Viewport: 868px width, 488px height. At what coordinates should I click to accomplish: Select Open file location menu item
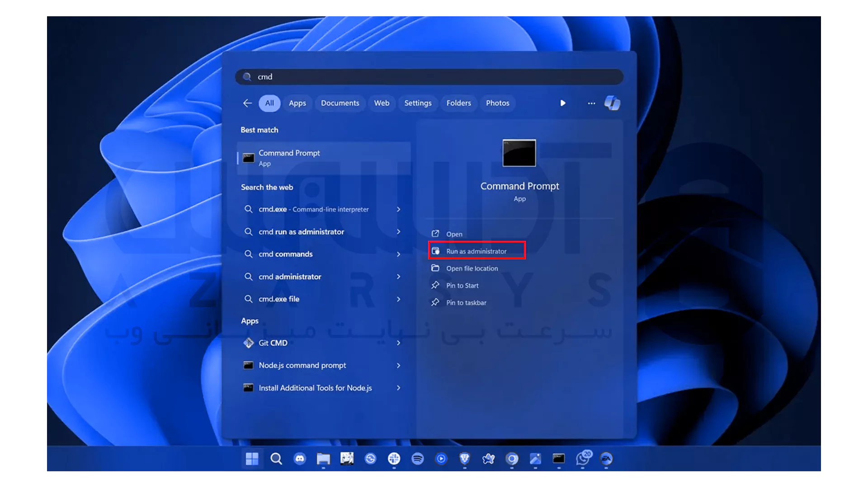pos(472,268)
